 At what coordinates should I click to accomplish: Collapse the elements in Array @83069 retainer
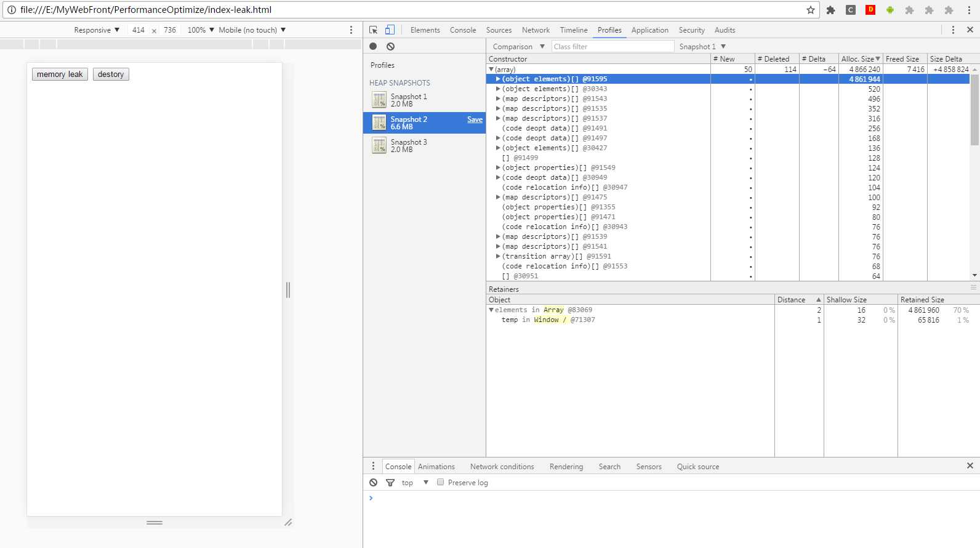coord(491,310)
